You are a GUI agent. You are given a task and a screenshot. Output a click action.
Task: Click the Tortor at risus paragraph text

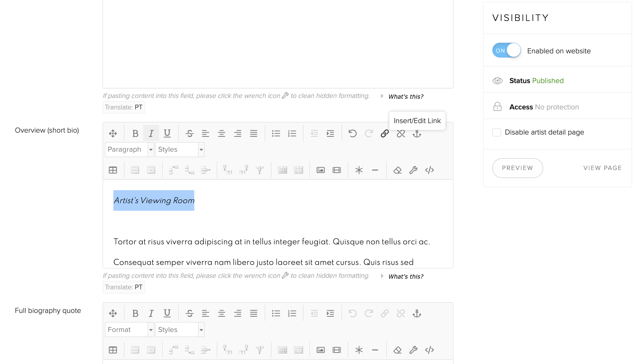point(272,242)
